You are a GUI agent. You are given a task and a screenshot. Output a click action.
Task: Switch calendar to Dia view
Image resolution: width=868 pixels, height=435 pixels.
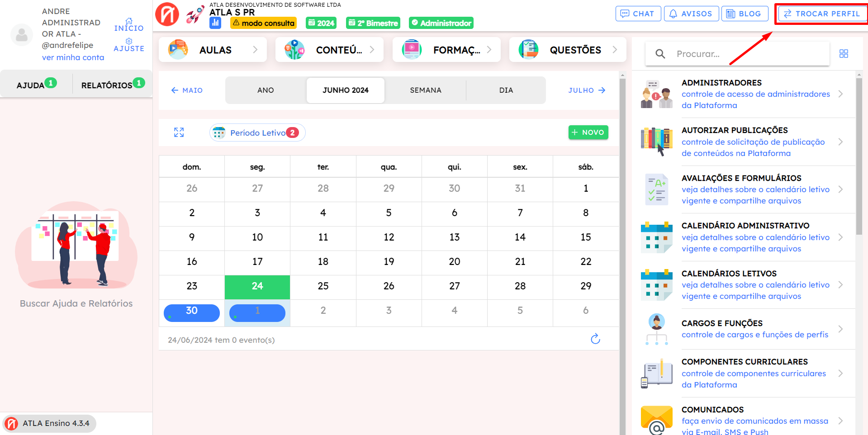click(506, 90)
